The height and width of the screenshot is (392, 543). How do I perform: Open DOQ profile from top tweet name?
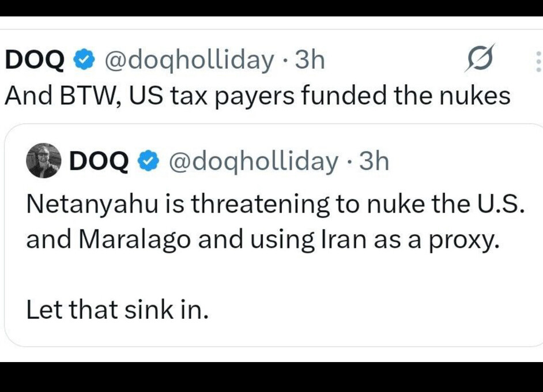coord(34,60)
